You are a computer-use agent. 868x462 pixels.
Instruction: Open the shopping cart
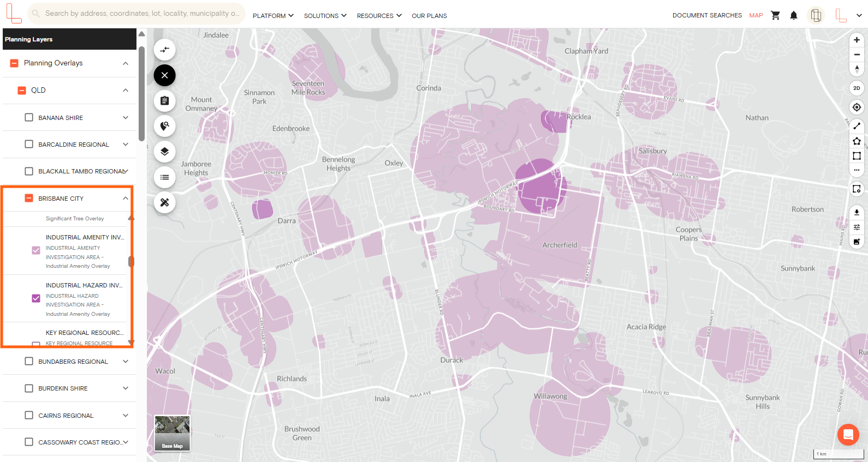click(775, 15)
